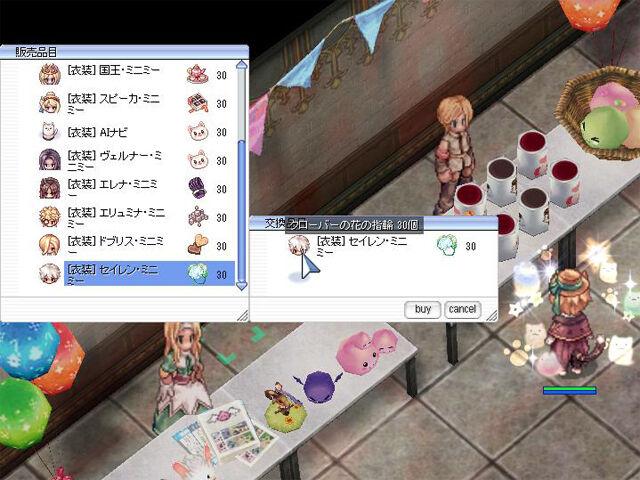
Task: Click the shop list scroll down arrow
Action: (242, 285)
